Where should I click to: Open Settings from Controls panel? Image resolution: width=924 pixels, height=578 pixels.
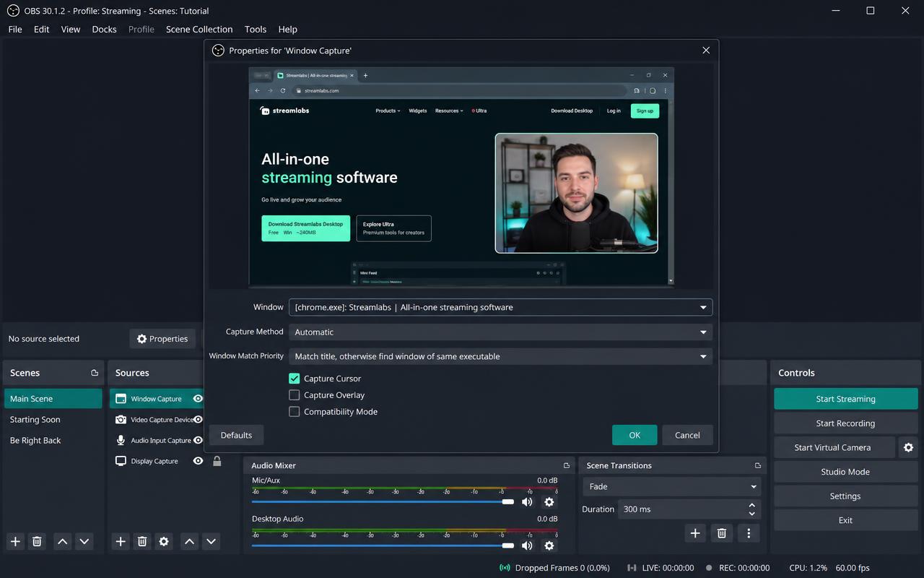tap(846, 496)
